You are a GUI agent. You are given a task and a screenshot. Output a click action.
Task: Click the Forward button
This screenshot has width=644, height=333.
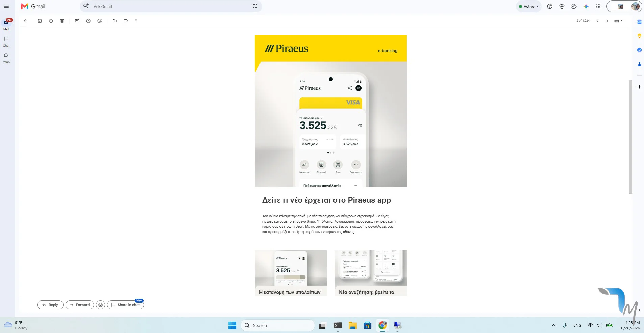[80, 305]
